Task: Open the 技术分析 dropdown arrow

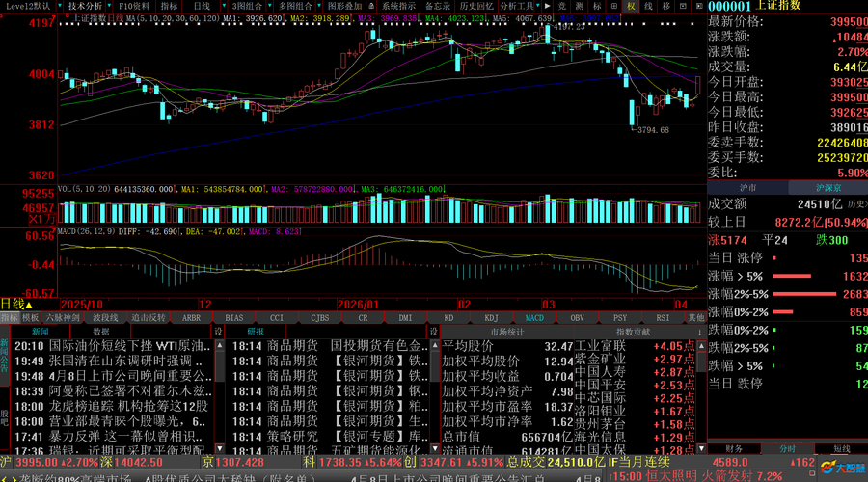Action: click(x=109, y=6)
